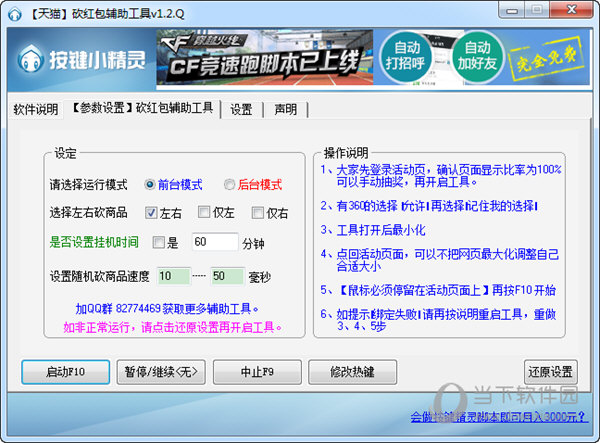Check the 仅右 checkbox
Screen dimensions: 600x443
point(258,213)
